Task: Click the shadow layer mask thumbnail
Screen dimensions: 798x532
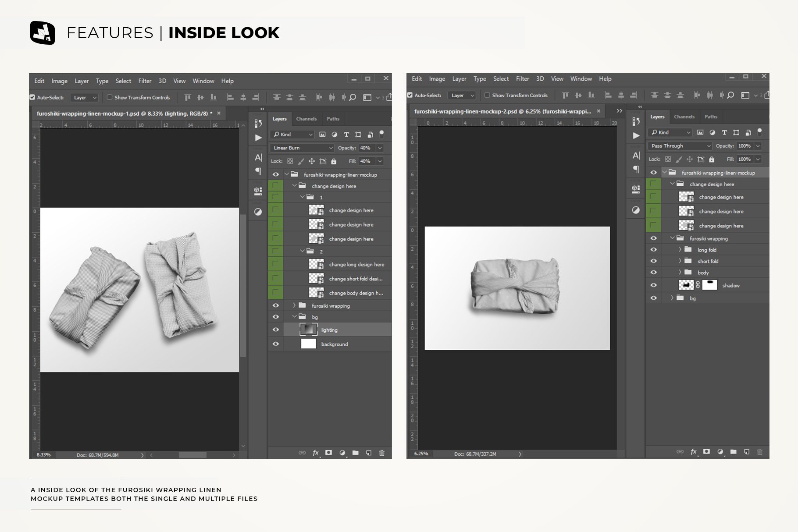Action: tap(710, 285)
